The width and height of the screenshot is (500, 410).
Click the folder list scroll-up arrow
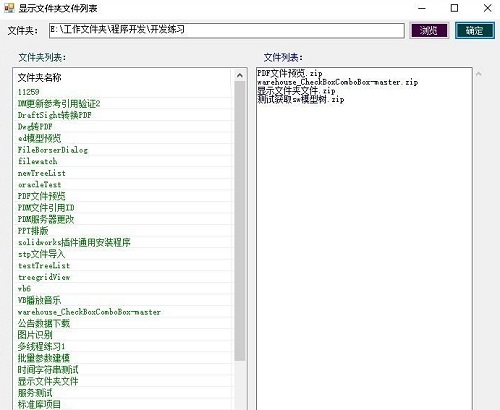[239, 76]
